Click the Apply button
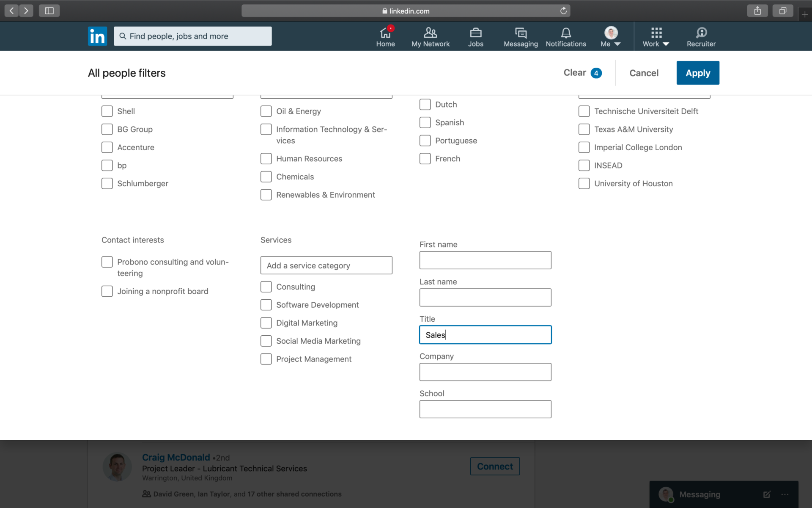812x508 pixels. pyautogui.click(x=698, y=73)
